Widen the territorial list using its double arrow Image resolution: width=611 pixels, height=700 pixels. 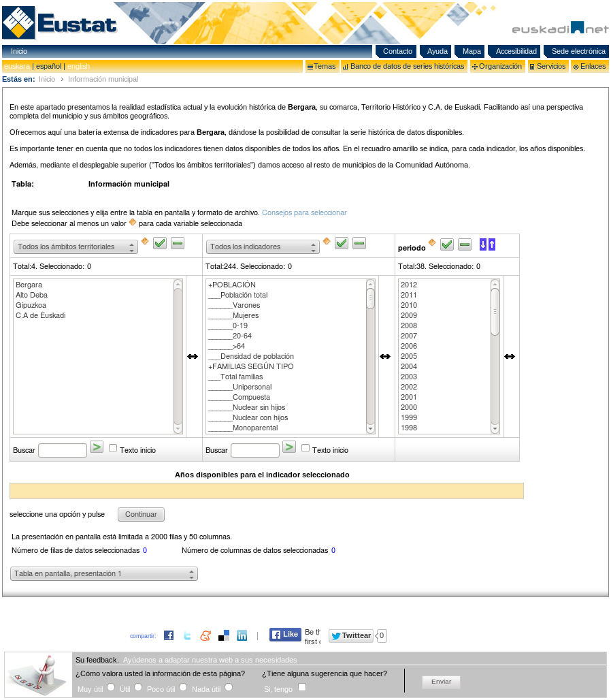pyautogui.click(x=193, y=356)
